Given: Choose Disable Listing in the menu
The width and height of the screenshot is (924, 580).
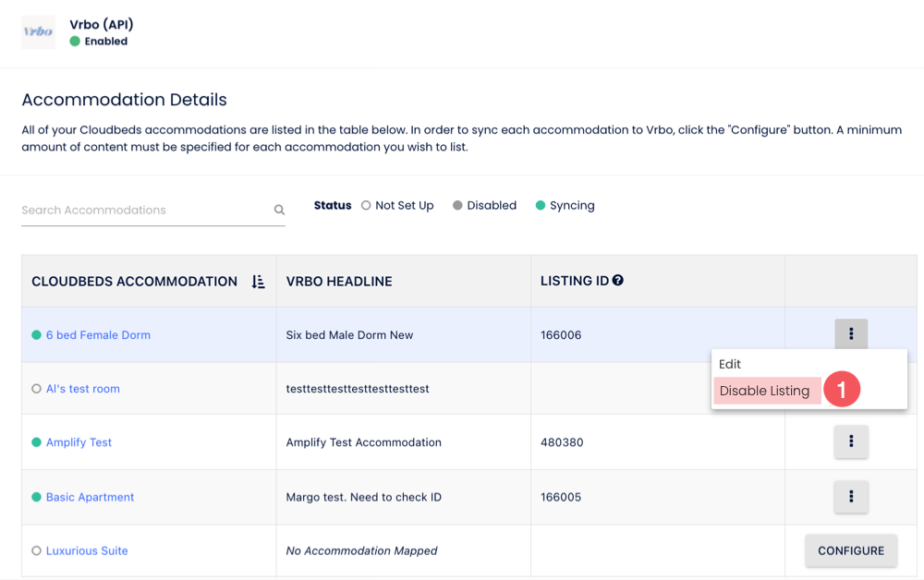Looking at the screenshot, I should click(764, 391).
